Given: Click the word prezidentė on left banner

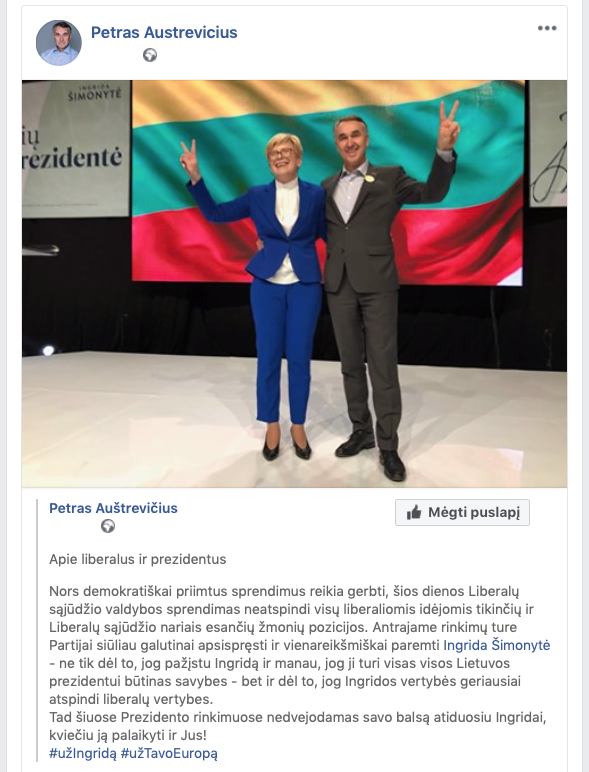Looking at the screenshot, I should click(x=72, y=158).
